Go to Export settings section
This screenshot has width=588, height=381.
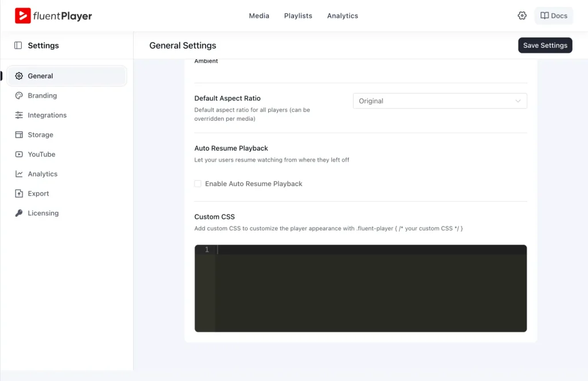(x=38, y=193)
